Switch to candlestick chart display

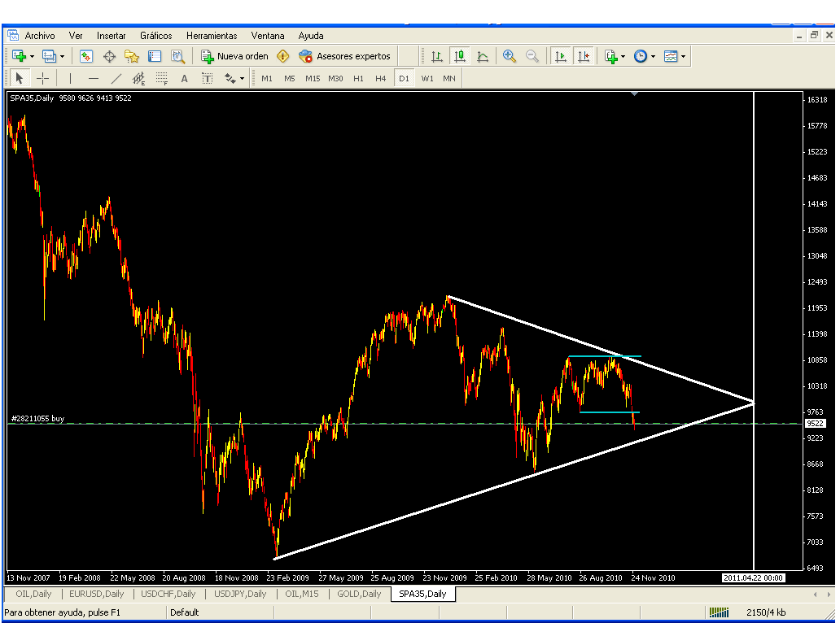pos(460,56)
